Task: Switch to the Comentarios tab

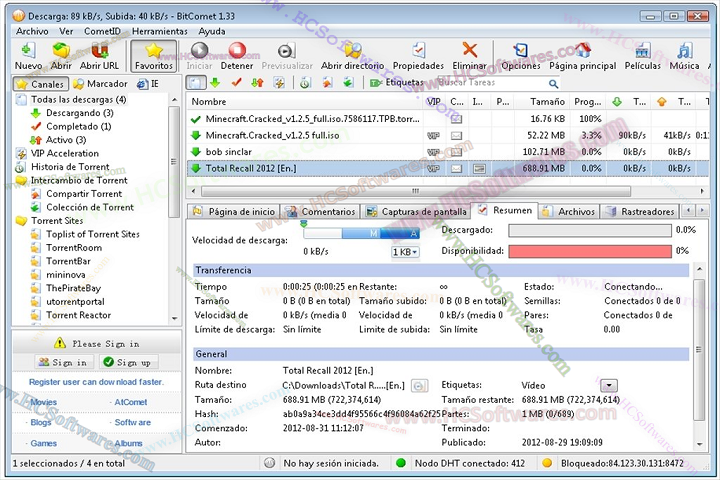Action: pos(321,212)
